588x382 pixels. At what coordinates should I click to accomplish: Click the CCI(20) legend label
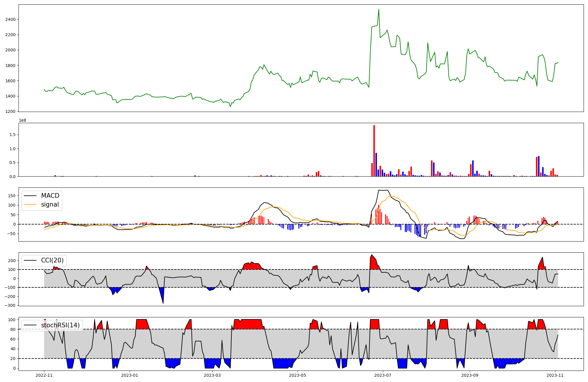(x=52, y=260)
